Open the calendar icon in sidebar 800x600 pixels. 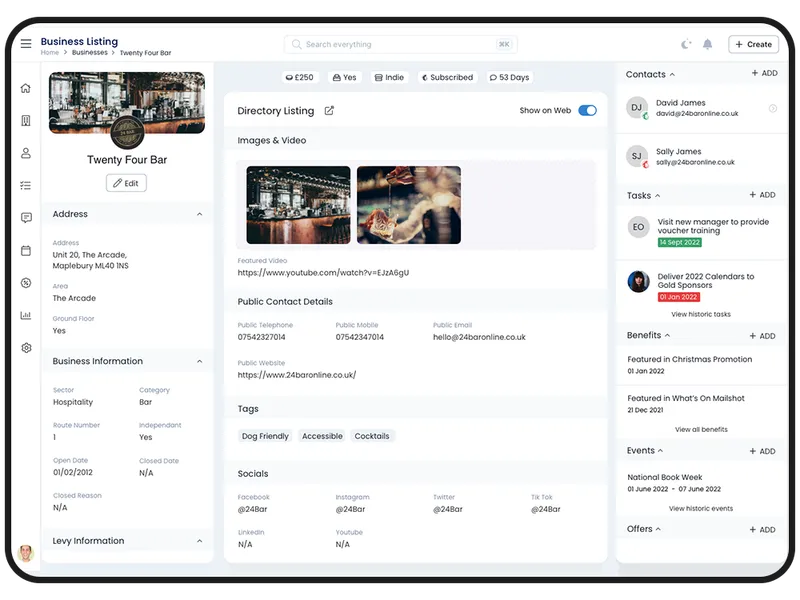(x=26, y=251)
